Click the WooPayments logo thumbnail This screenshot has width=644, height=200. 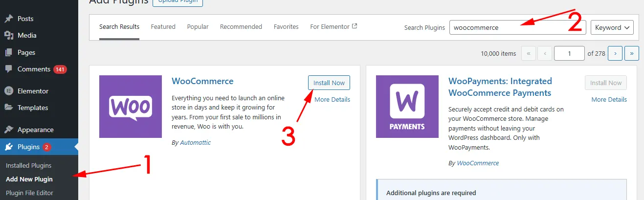coord(407,107)
